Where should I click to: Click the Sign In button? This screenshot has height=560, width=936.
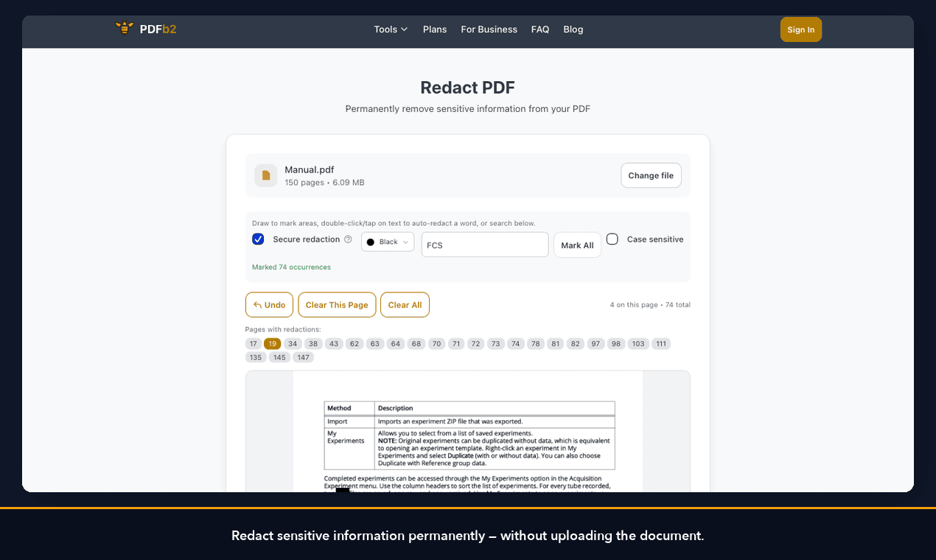(x=800, y=29)
